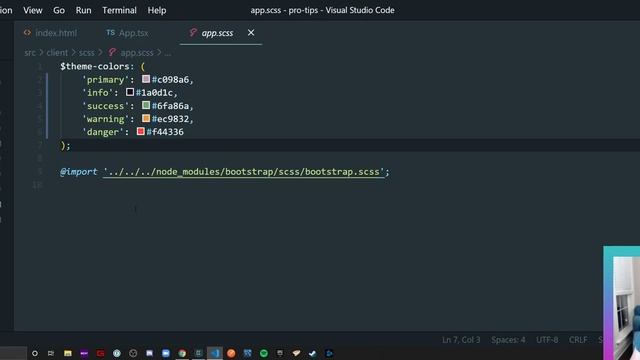Click the $theme-colors variable name
640x360 pixels.
click(x=95, y=66)
